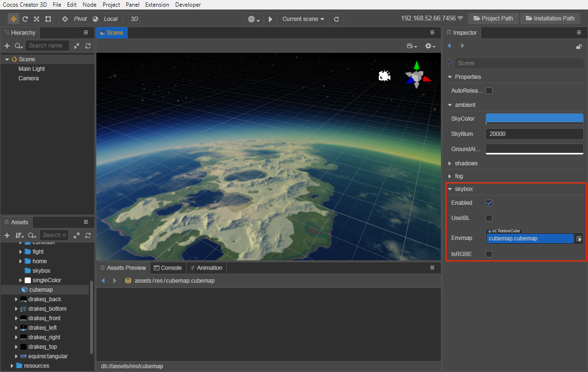Viewport: 588px width, 372px height.
Task: Expand the home folder
Action: tap(20, 261)
